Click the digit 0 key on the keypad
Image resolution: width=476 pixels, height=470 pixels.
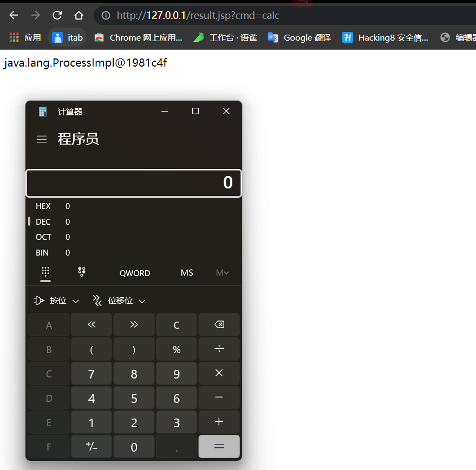[134, 446]
